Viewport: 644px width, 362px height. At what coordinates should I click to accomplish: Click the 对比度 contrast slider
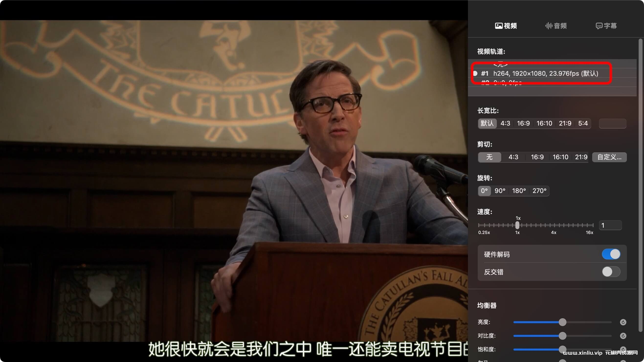[x=562, y=336]
